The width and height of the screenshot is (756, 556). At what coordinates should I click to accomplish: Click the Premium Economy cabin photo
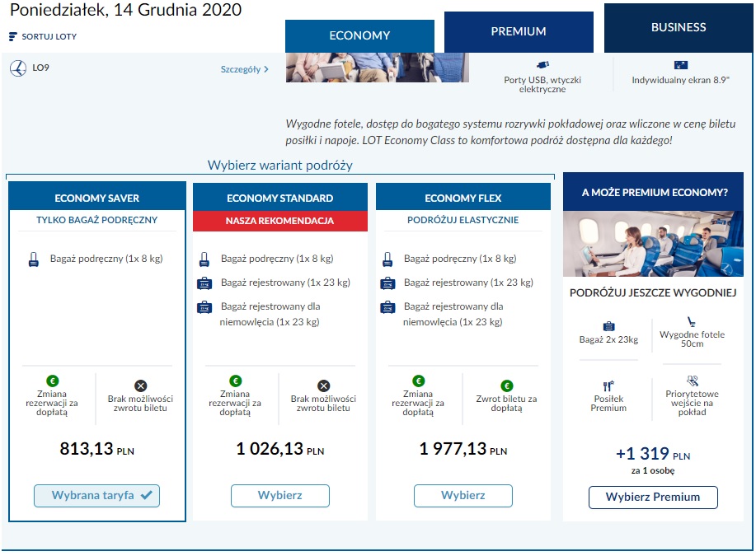[x=653, y=244]
